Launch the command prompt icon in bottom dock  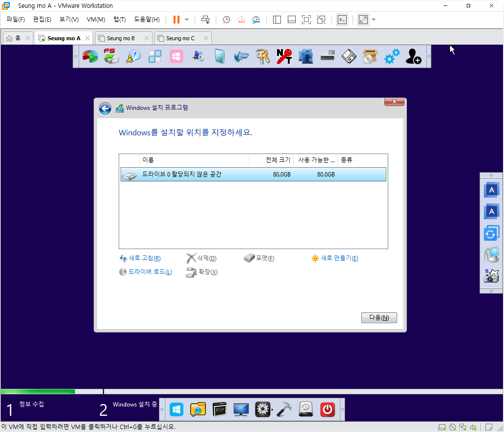(220, 409)
